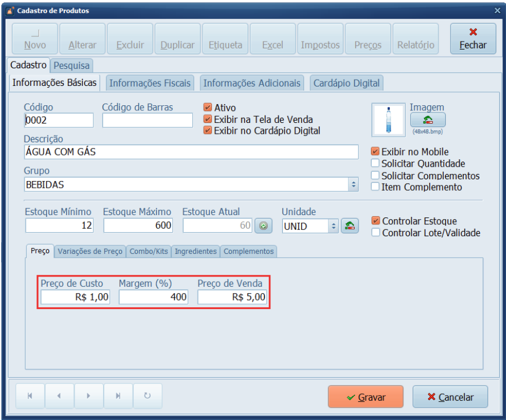Click the edit units icon next to Unidade
Screen dimensions: 506x420
coord(350,226)
